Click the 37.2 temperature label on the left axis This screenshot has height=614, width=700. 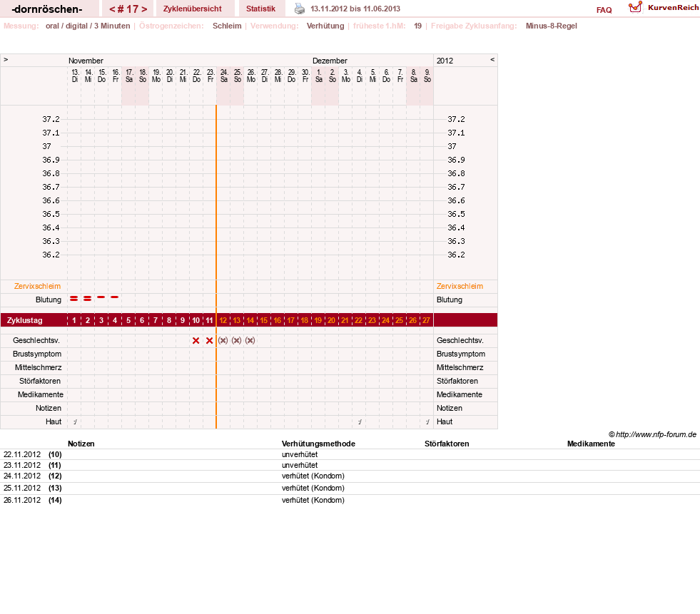51,119
